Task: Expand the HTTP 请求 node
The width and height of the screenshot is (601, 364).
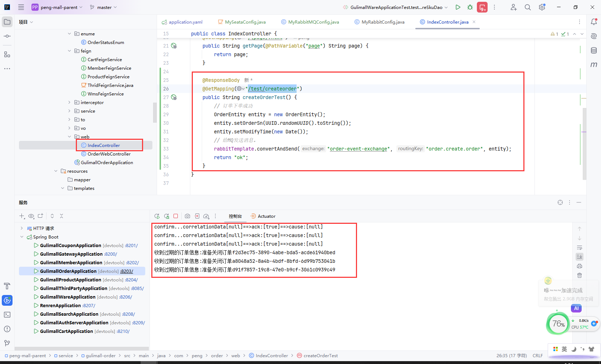Action: point(21,228)
